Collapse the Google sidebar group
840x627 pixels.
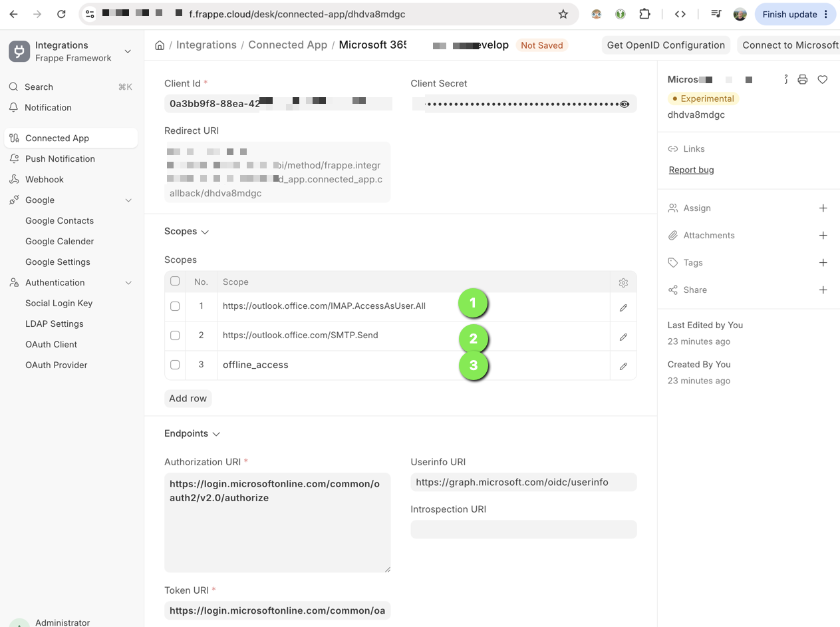[x=128, y=200]
